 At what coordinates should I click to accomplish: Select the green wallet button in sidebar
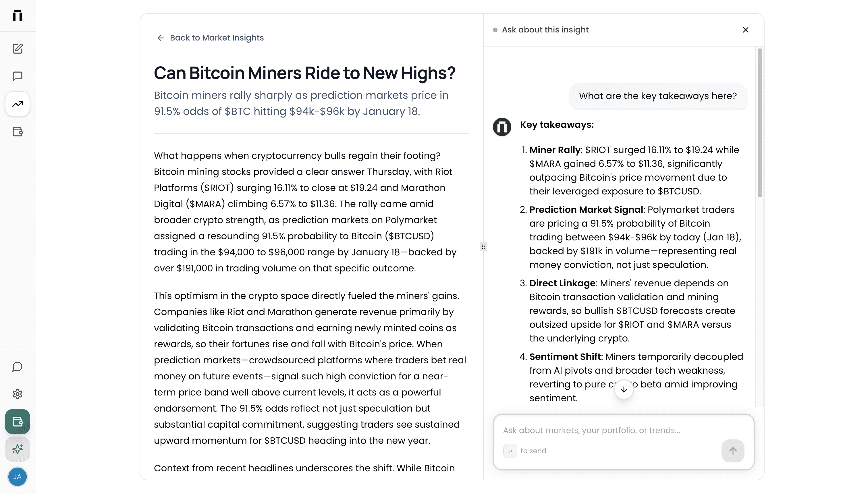17,422
